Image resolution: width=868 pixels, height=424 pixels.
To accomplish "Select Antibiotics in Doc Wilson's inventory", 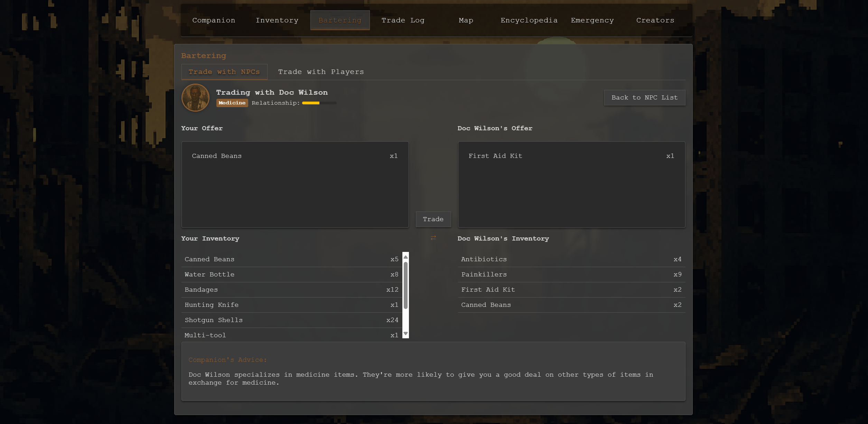I will 571,260.
